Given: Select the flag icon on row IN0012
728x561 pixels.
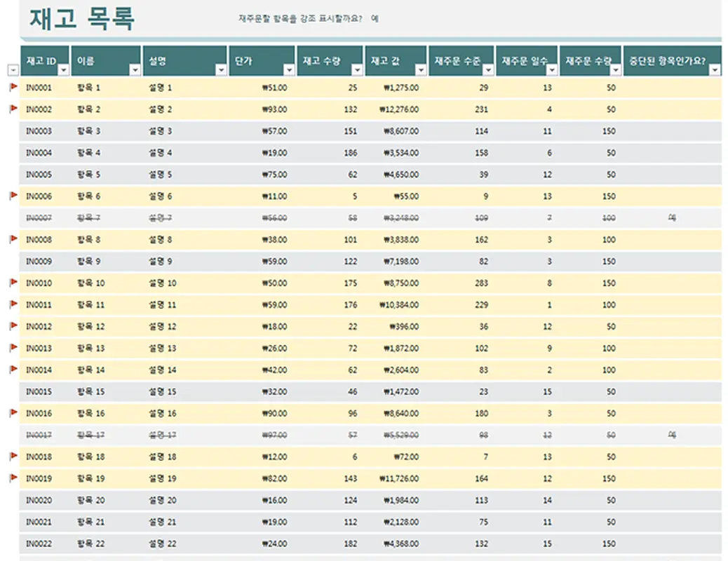Looking at the screenshot, I should click(13, 326).
